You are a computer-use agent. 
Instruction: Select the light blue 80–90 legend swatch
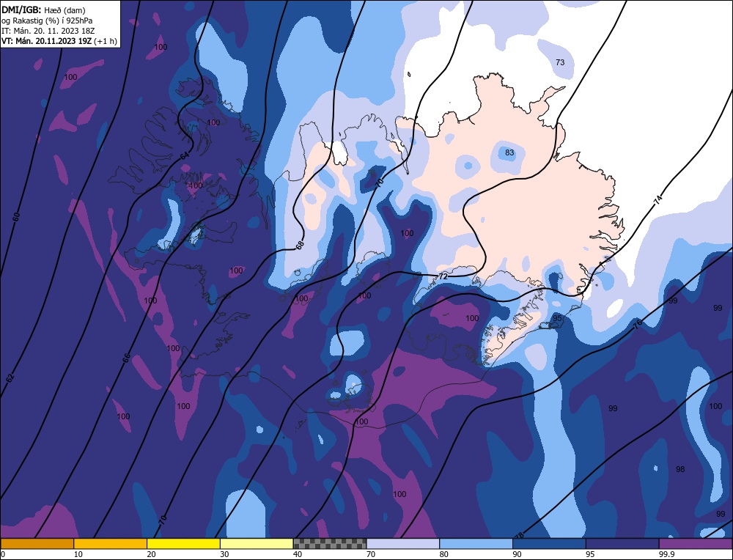(476, 544)
